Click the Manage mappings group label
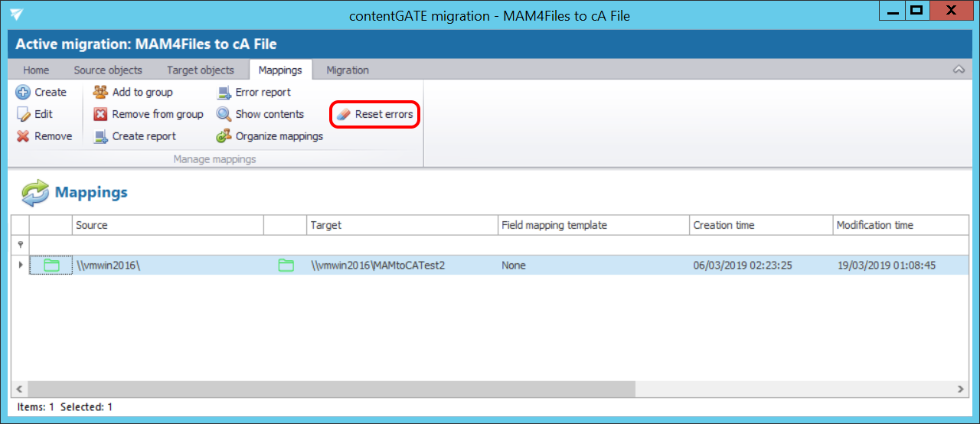Screen dimensions: 980x424 tap(214, 159)
